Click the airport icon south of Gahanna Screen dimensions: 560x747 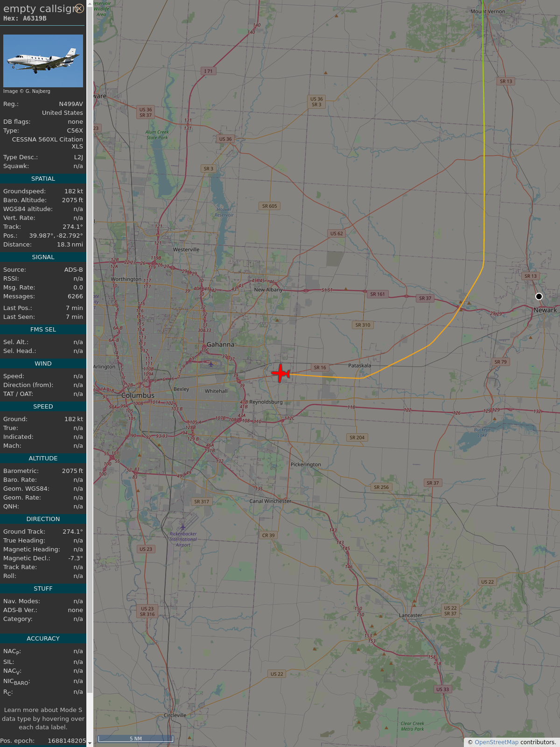coord(211,364)
